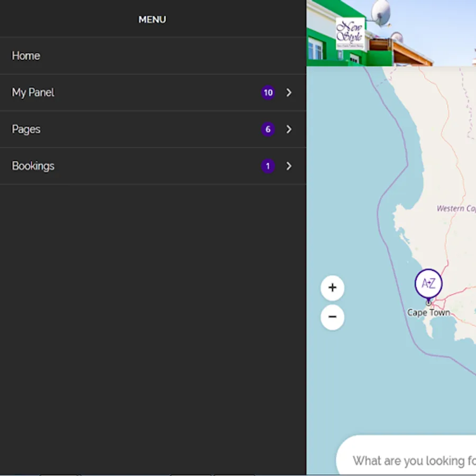Expand the Pages section
476x476 pixels.
[289, 129]
